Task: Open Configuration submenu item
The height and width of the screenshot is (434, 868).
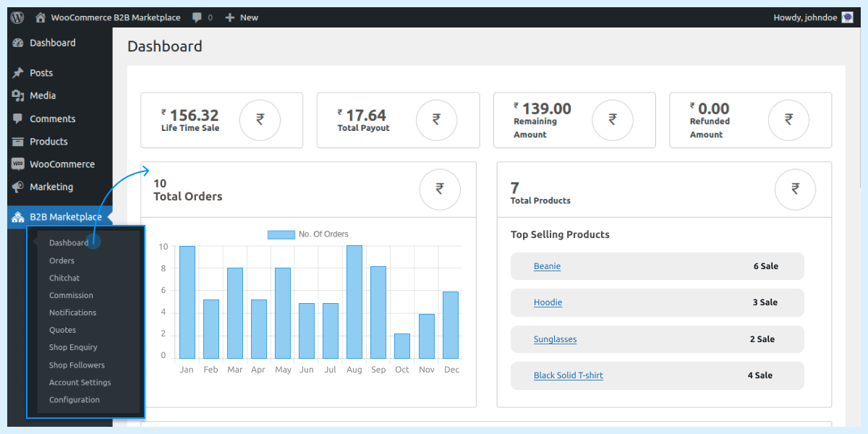Action: (75, 400)
